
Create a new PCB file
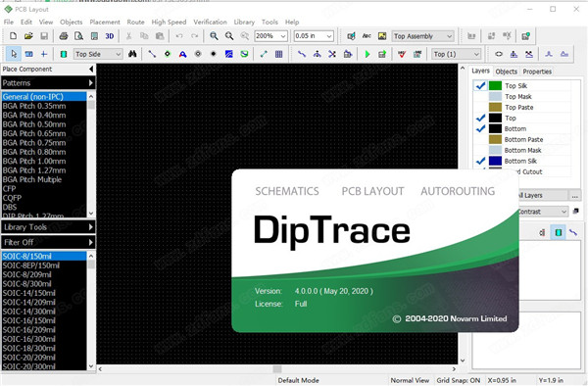tap(13, 36)
